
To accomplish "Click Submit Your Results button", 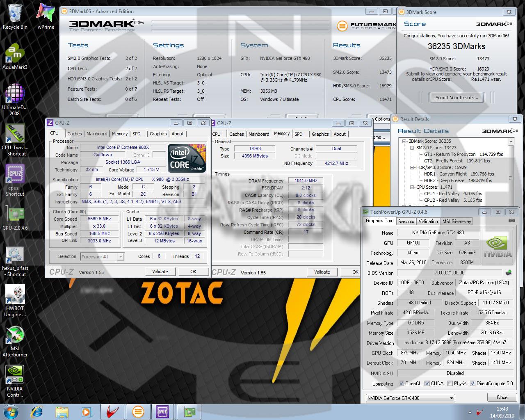I will pos(457,98).
